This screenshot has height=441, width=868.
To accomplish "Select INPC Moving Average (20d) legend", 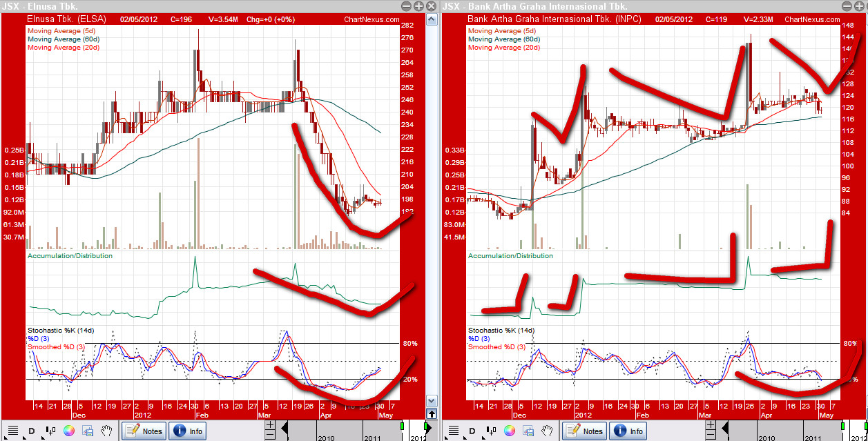I will pos(503,48).
